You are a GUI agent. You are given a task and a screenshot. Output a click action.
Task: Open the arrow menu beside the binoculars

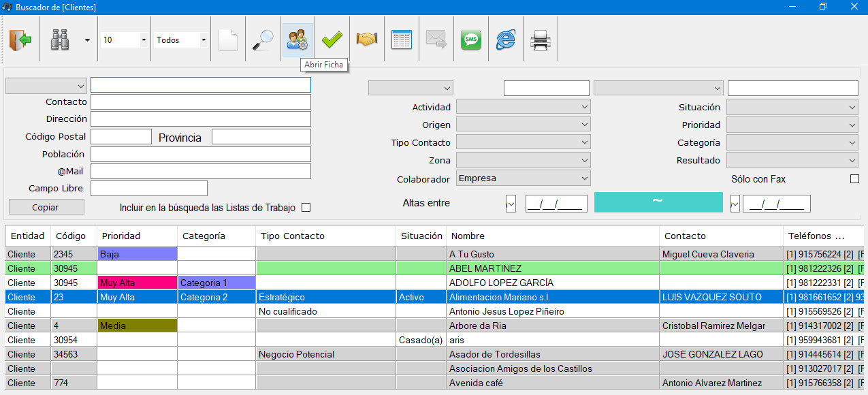click(87, 40)
